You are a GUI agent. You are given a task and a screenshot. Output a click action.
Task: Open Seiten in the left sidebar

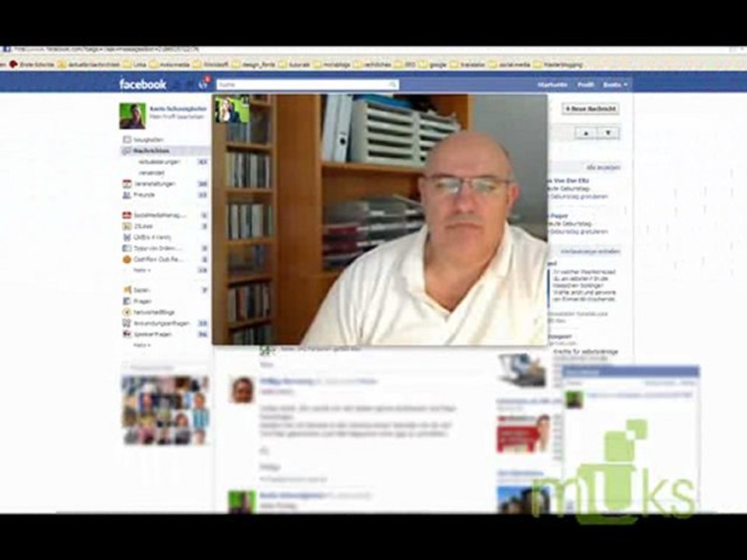pyautogui.click(x=137, y=290)
